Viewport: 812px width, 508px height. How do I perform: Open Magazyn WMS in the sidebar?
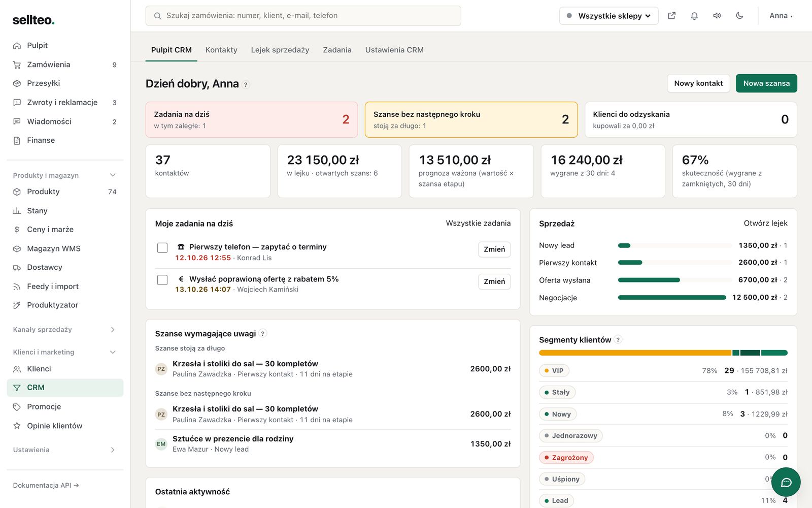pyautogui.click(x=65, y=248)
